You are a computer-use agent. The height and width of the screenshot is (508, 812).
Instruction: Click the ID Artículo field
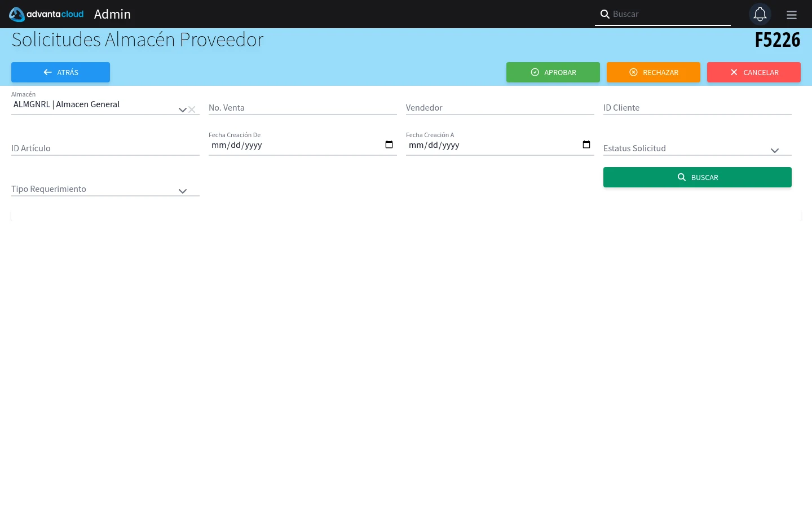click(x=105, y=148)
